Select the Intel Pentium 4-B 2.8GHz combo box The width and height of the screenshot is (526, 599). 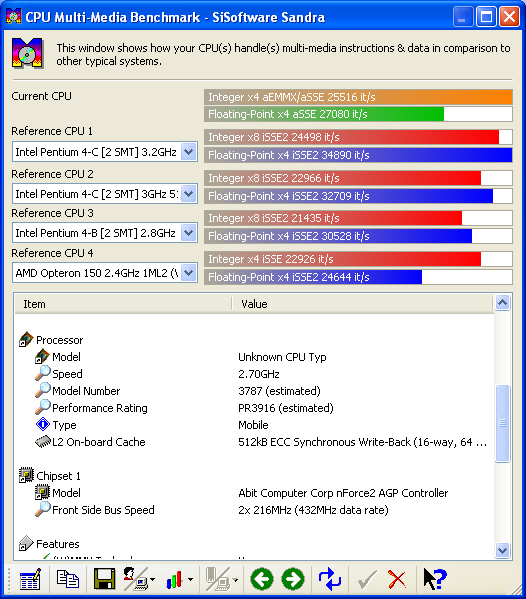pyautogui.click(x=105, y=233)
